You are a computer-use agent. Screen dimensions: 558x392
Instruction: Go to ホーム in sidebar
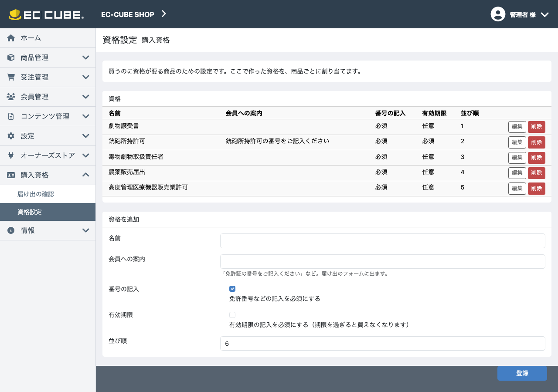[48, 38]
